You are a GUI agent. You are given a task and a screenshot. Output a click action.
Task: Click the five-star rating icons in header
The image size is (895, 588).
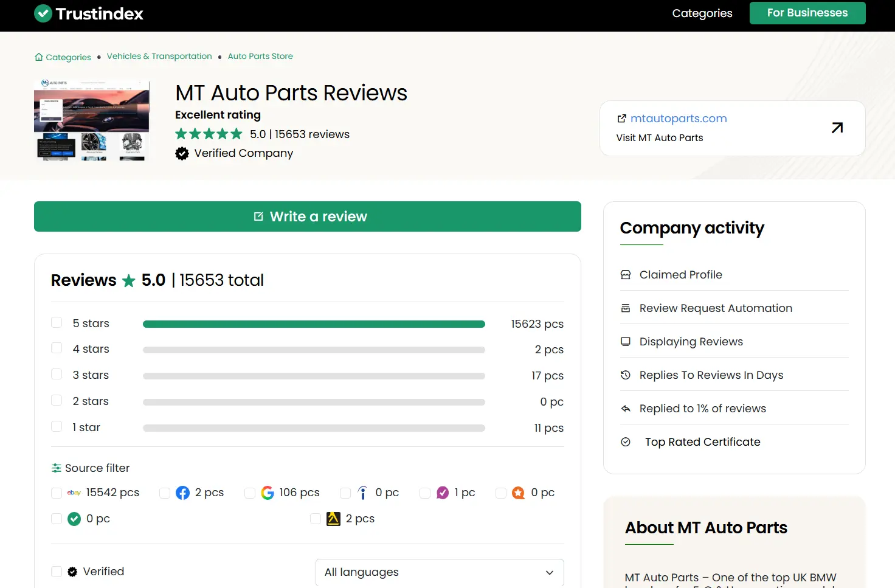pos(209,134)
